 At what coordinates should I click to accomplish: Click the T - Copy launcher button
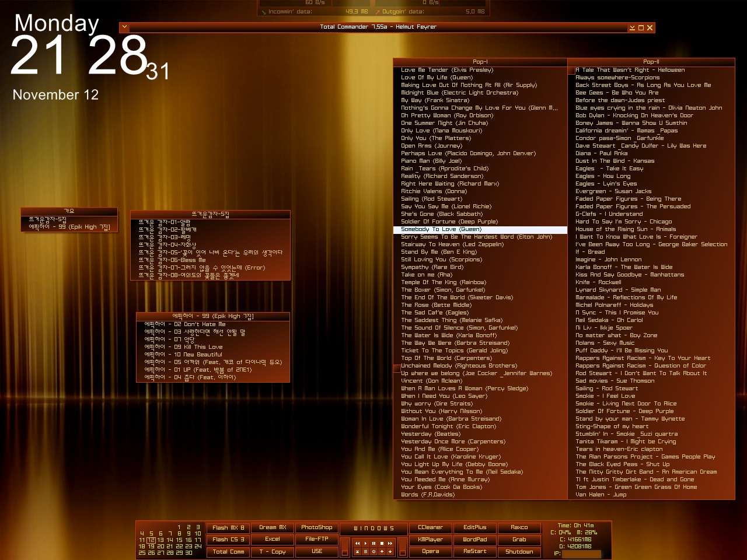click(273, 552)
